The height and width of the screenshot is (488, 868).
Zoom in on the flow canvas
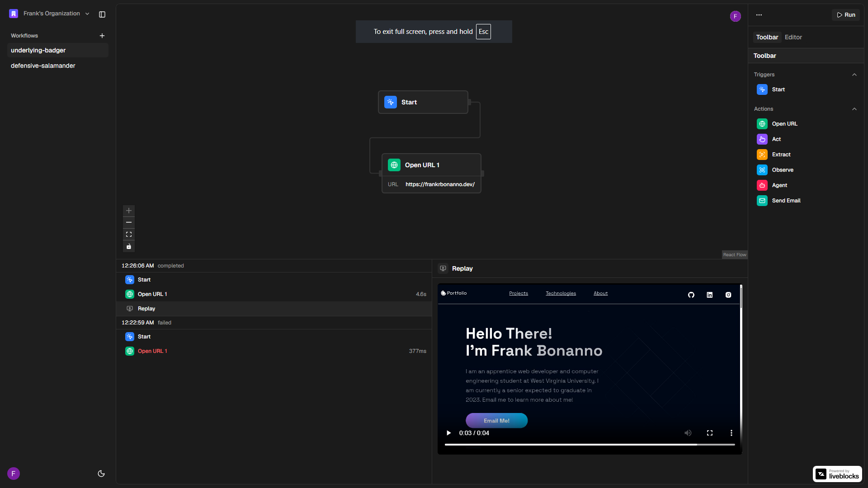(x=129, y=211)
